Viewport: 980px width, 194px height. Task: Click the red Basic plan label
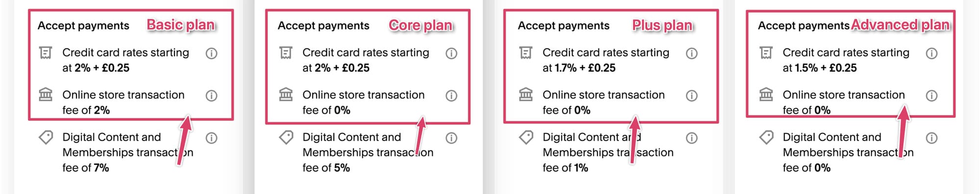181,25
